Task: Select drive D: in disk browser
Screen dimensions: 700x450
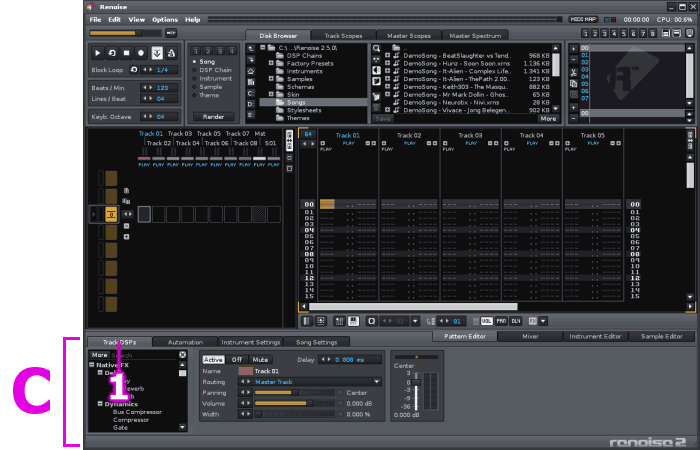Action: coord(251,104)
